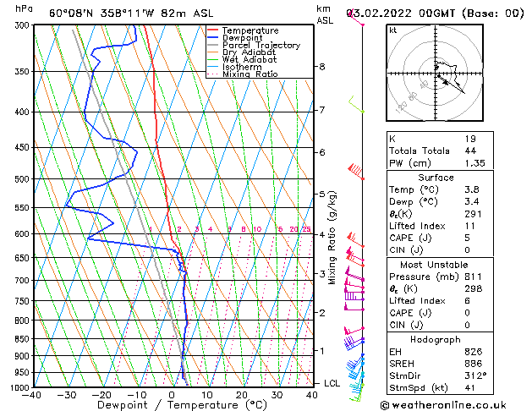The image size is (532, 411).
Task: Click the Dewpoint legend blue line sample
Action: (212, 38)
